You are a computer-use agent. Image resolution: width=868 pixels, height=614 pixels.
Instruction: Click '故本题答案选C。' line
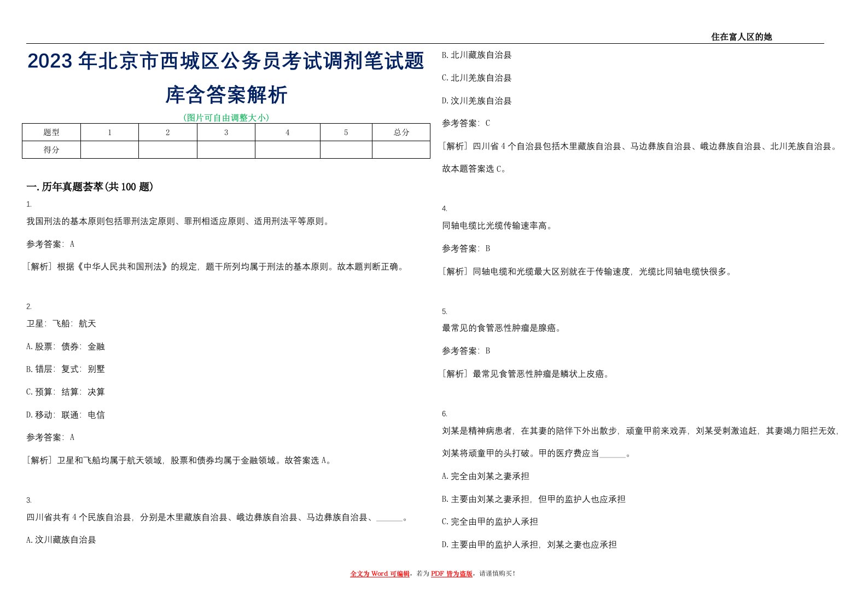tap(475, 169)
